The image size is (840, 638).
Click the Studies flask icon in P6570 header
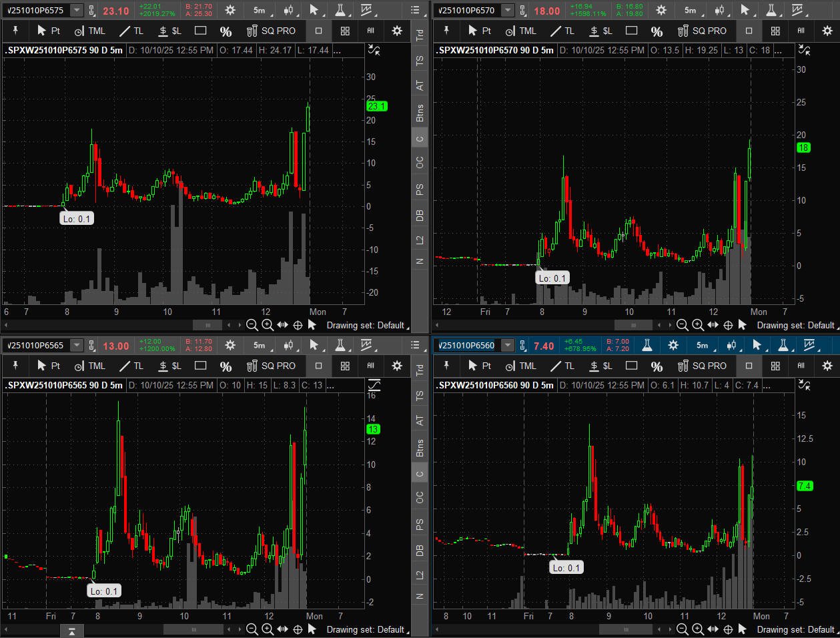[x=771, y=10]
